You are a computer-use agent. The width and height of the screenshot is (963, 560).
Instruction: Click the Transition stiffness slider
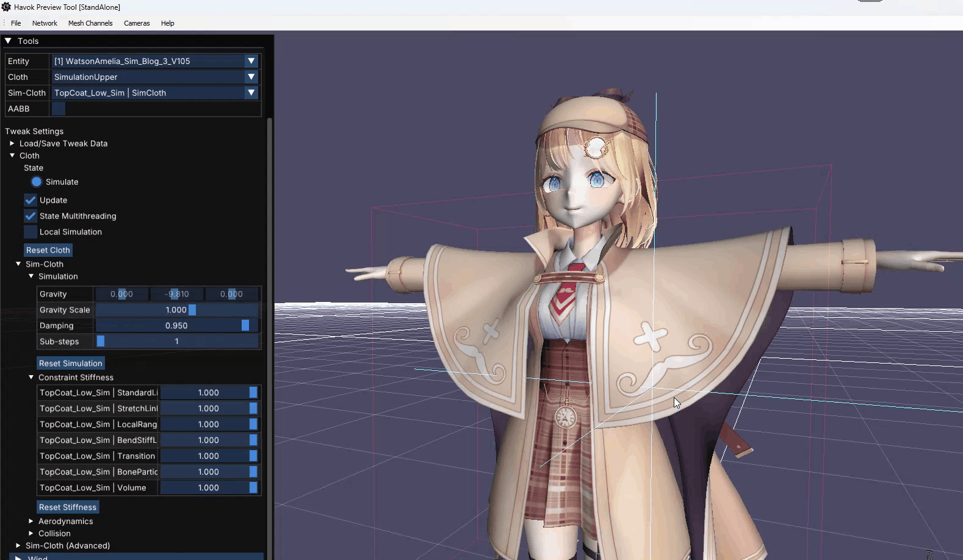click(209, 456)
